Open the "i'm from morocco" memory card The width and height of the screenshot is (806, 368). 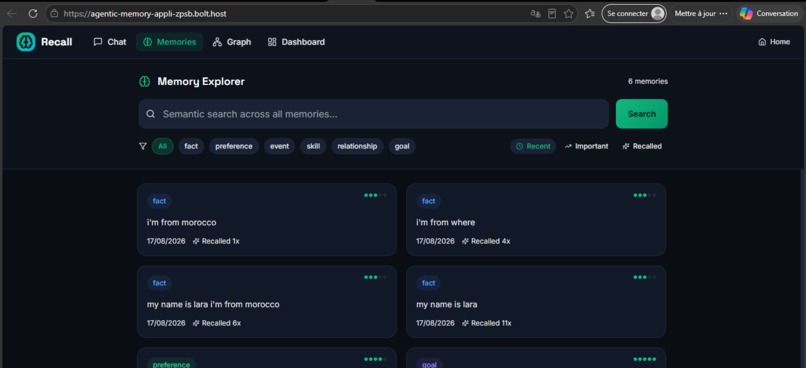(x=267, y=219)
